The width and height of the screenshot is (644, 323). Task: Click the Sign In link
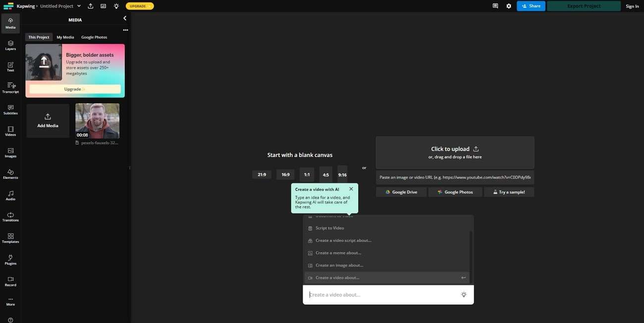[x=632, y=6]
